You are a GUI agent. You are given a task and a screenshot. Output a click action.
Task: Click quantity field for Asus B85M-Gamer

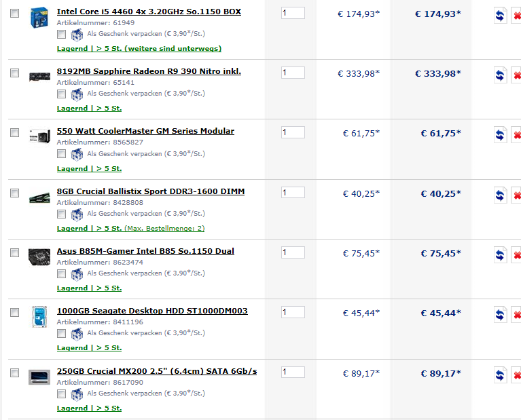coord(293,252)
